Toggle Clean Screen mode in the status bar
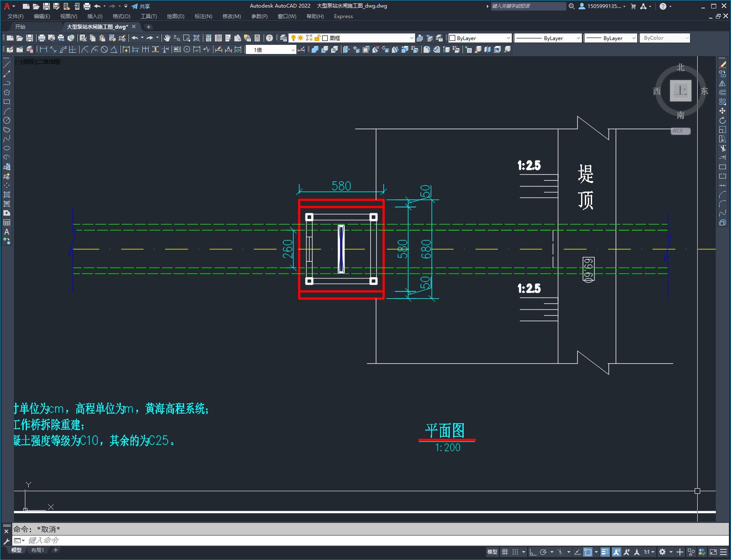The image size is (731, 560). 713,552
